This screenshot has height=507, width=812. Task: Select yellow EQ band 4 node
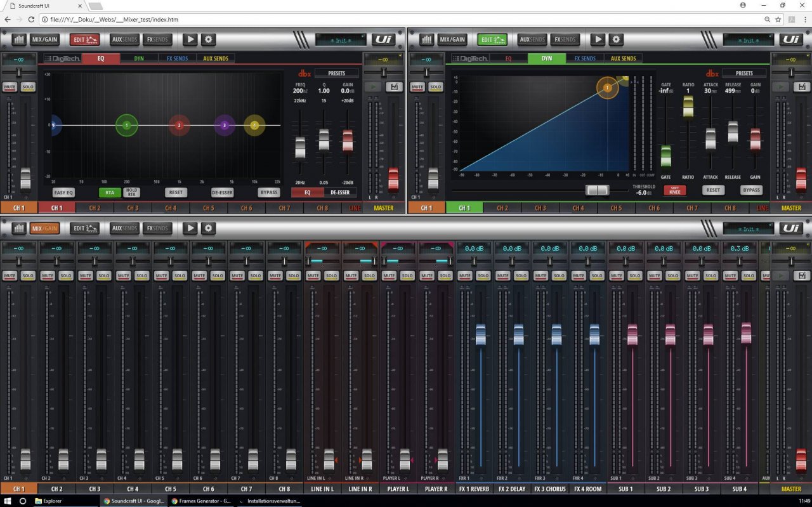(x=254, y=126)
